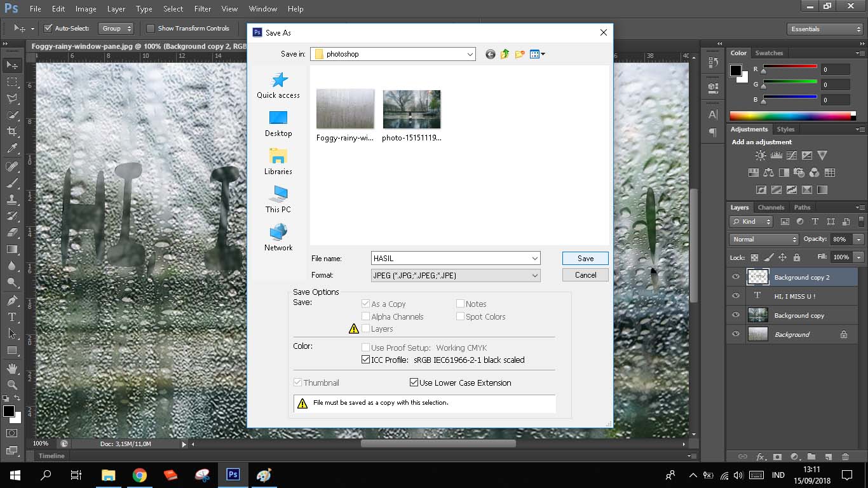Delete layer using the trash icon
The height and width of the screenshot is (488, 868).
pyautogui.click(x=845, y=456)
